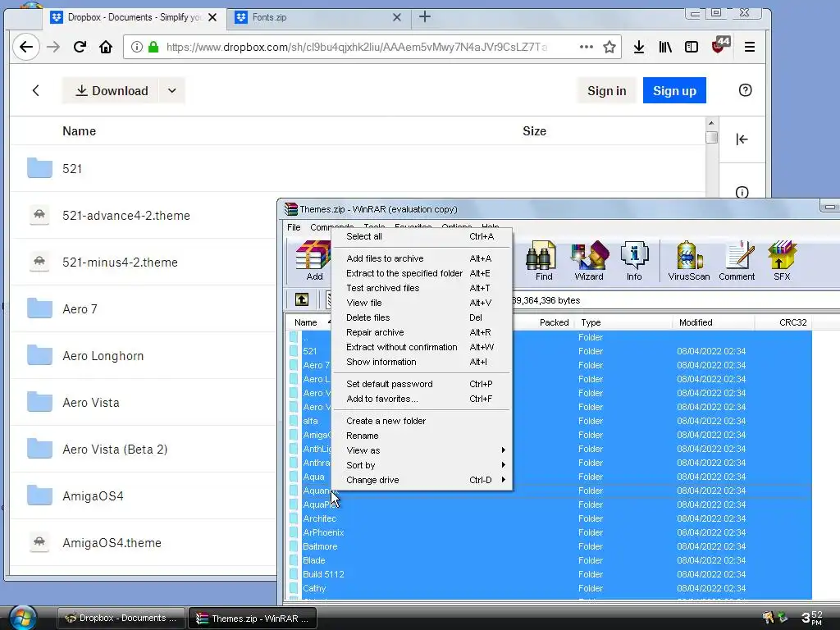Run VirusScan from WinRAR toolbar

tap(689, 261)
